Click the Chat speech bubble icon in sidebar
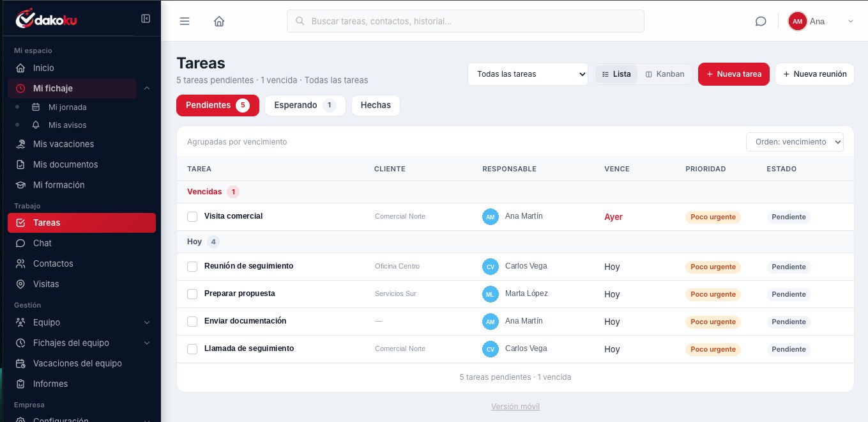The width and height of the screenshot is (868, 422). (20, 243)
